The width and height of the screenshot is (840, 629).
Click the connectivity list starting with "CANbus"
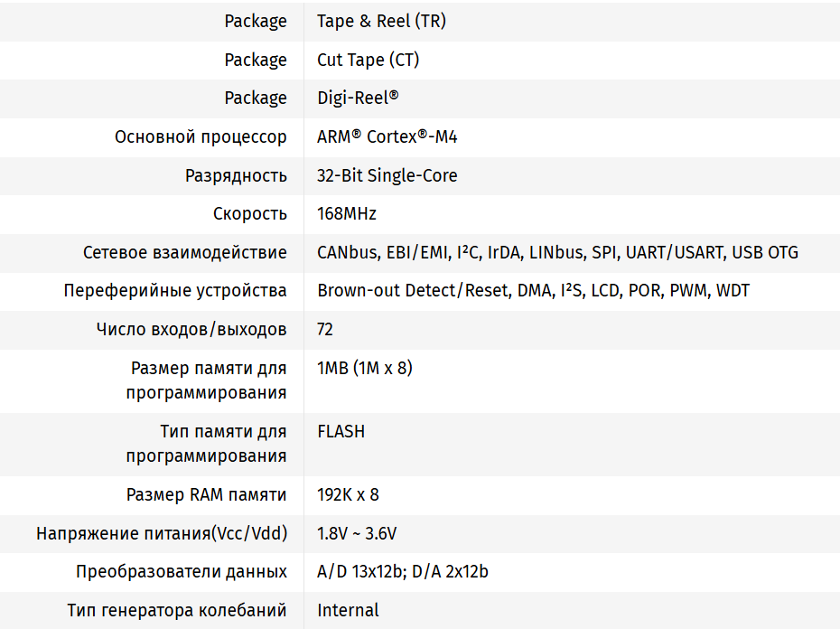click(x=557, y=252)
